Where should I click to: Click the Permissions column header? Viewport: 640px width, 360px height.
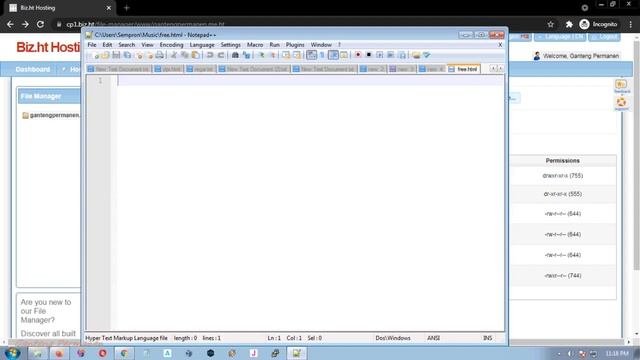pyautogui.click(x=562, y=161)
